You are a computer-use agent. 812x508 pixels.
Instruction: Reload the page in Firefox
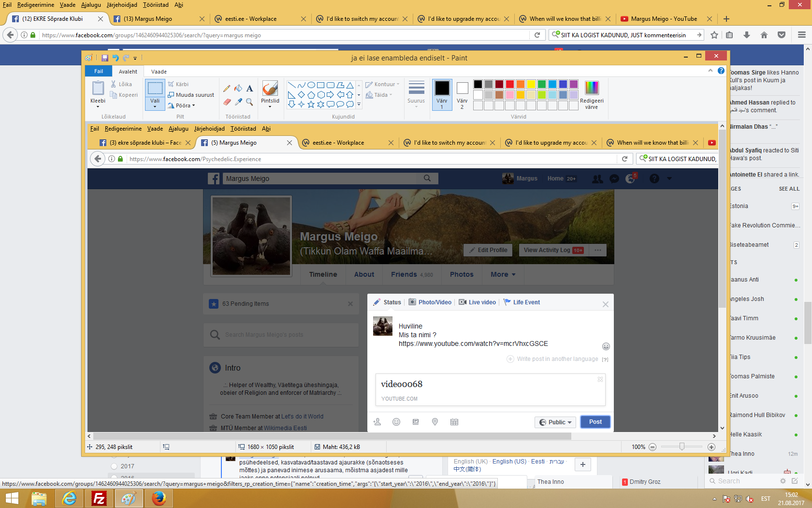(x=537, y=35)
